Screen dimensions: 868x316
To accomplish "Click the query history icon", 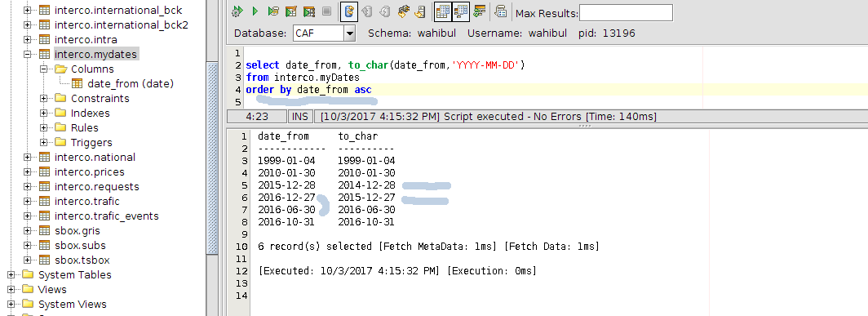I will [x=501, y=11].
